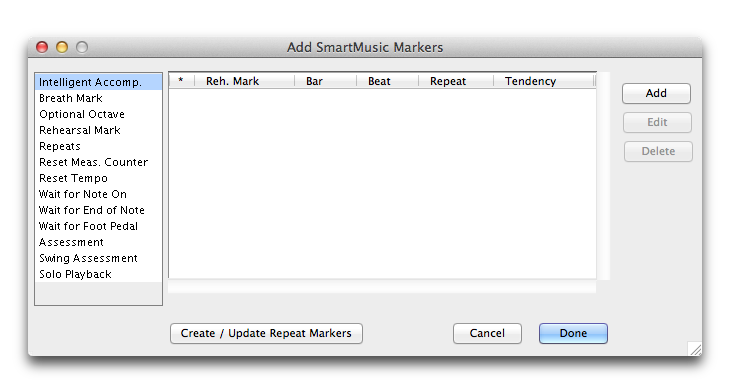Minimize window with yellow button
The width and height of the screenshot is (730, 392).
(x=62, y=47)
